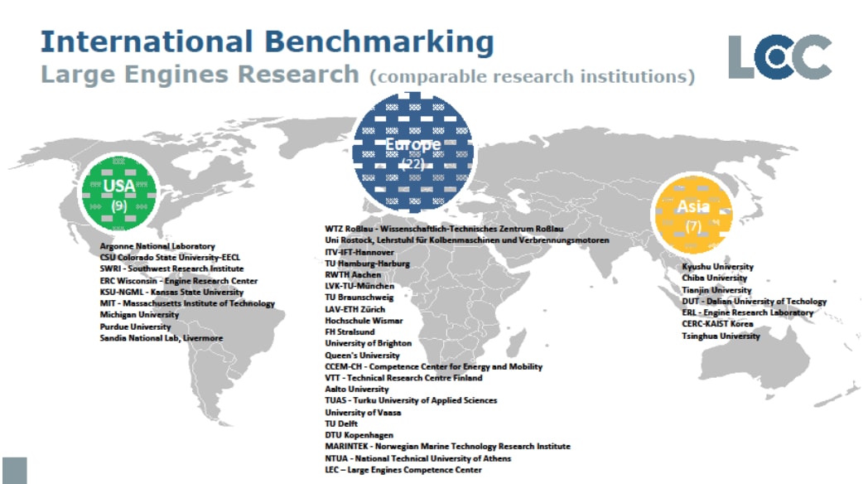868x484 pixels.
Task: Pick "VTT - Technical Research Centre Finland"
Action: [403, 378]
